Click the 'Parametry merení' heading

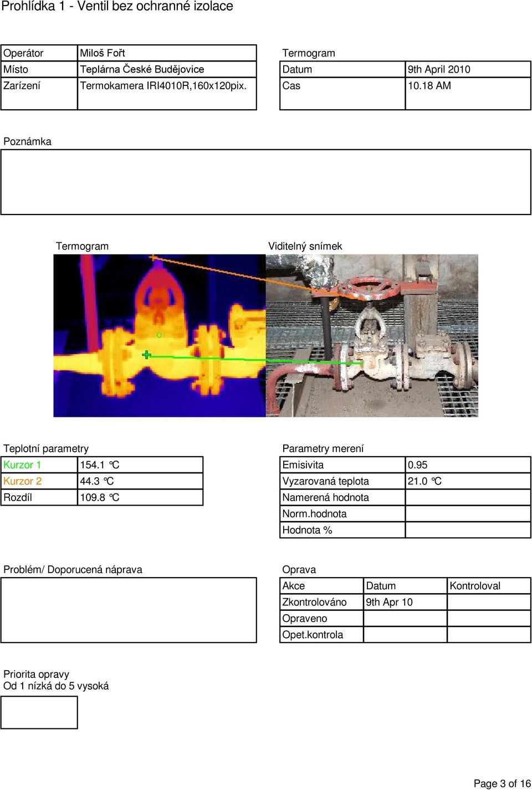323,448
